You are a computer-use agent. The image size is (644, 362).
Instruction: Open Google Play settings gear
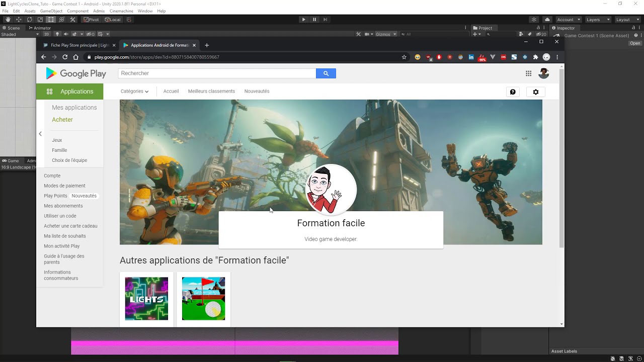pyautogui.click(x=536, y=92)
